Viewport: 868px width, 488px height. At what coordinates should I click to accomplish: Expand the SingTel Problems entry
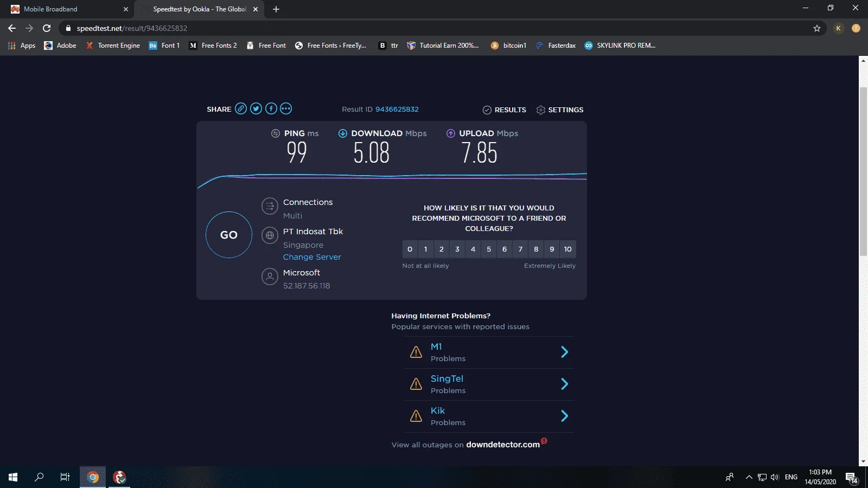(x=564, y=384)
